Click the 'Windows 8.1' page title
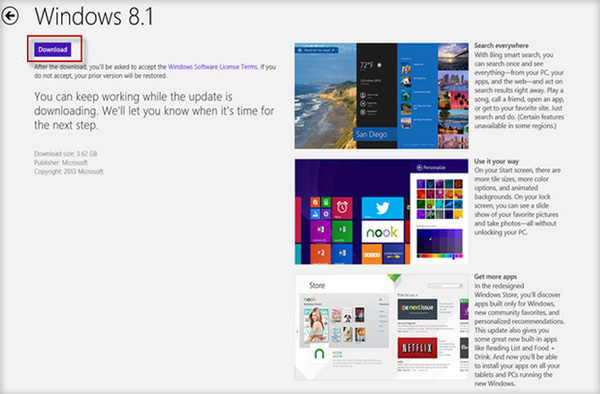 pyautogui.click(x=94, y=16)
